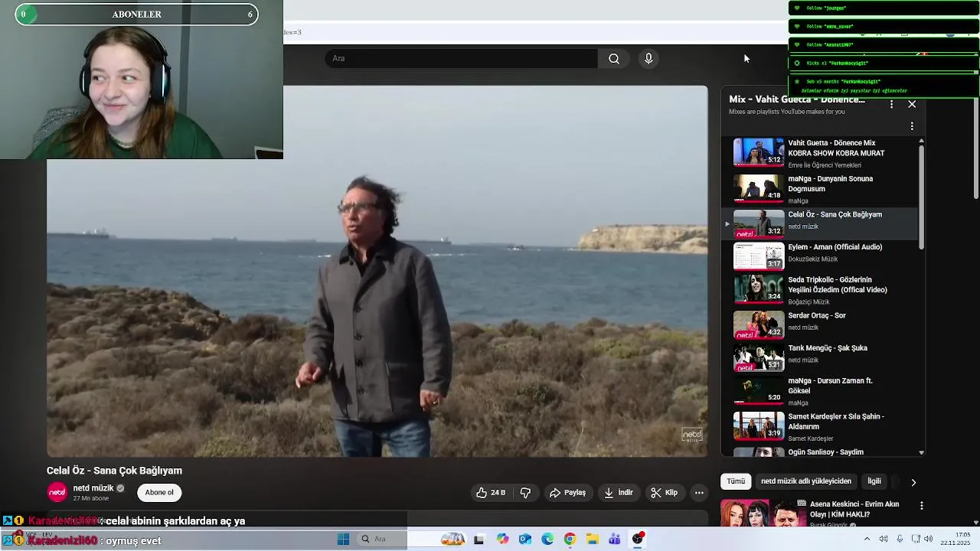Open volume control speaker tray icon
The image size is (980, 551).
pos(928,540)
